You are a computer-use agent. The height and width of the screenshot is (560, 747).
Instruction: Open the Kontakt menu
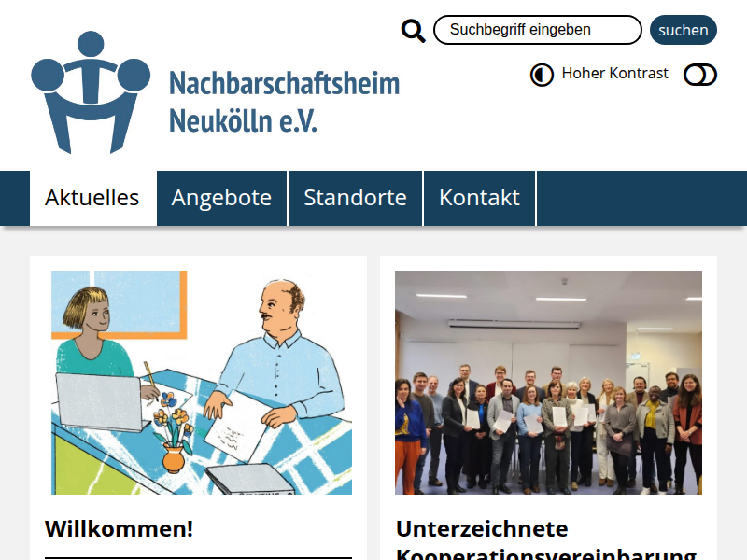click(x=479, y=198)
